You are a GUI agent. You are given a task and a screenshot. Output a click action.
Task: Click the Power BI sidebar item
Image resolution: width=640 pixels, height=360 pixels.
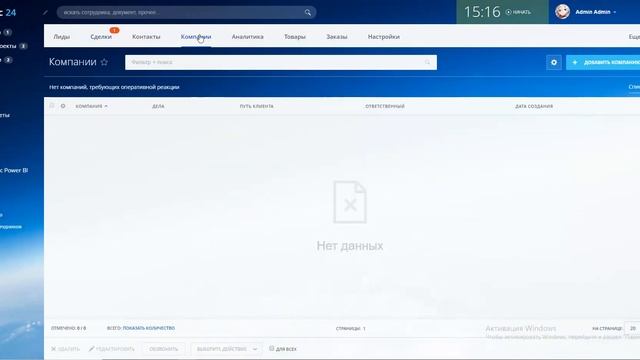pyautogui.click(x=14, y=170)
